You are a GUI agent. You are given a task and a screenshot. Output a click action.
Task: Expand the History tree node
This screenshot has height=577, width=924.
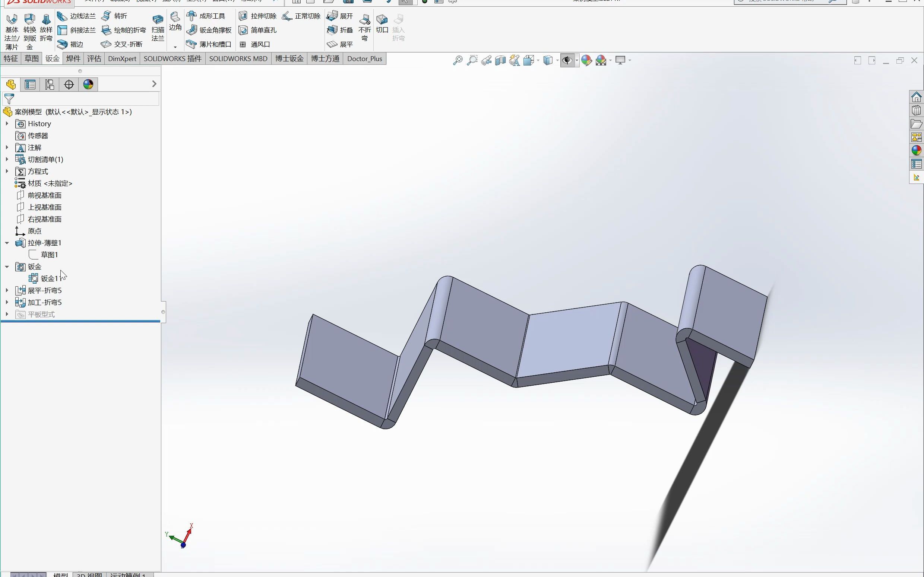7,124
